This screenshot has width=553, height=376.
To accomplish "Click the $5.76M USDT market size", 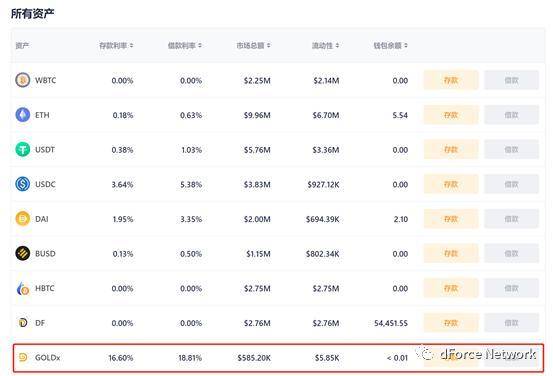I will 257,150.
